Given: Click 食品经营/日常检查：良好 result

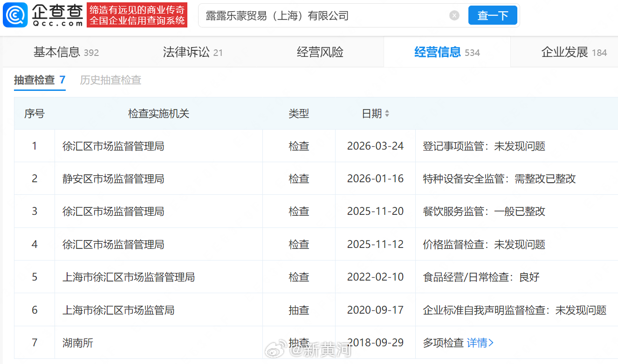Looking at the screenshot, I should point(481,277).
